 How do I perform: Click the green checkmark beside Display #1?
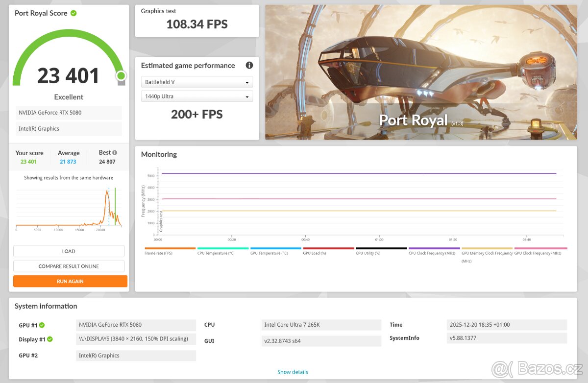[x=50, y=339]
